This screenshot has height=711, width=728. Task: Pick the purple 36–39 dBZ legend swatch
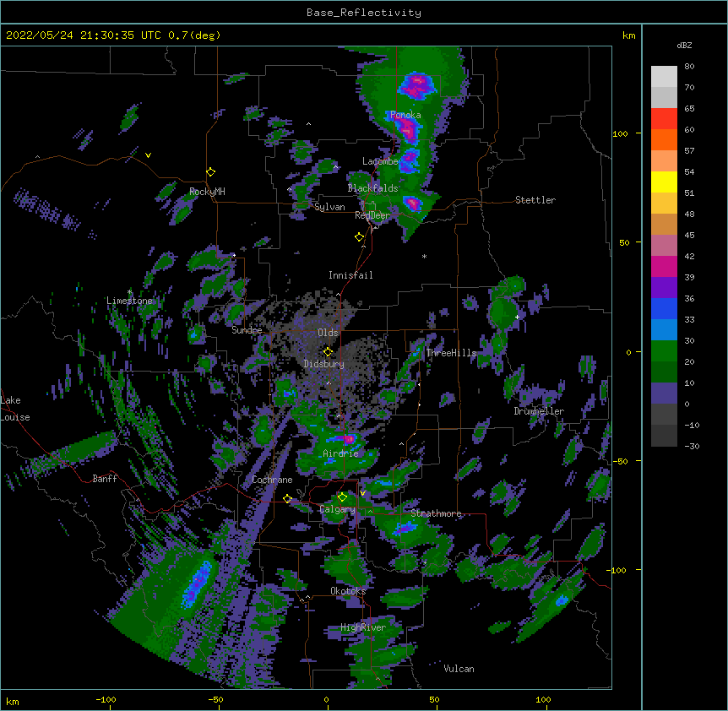pos(664,288)
